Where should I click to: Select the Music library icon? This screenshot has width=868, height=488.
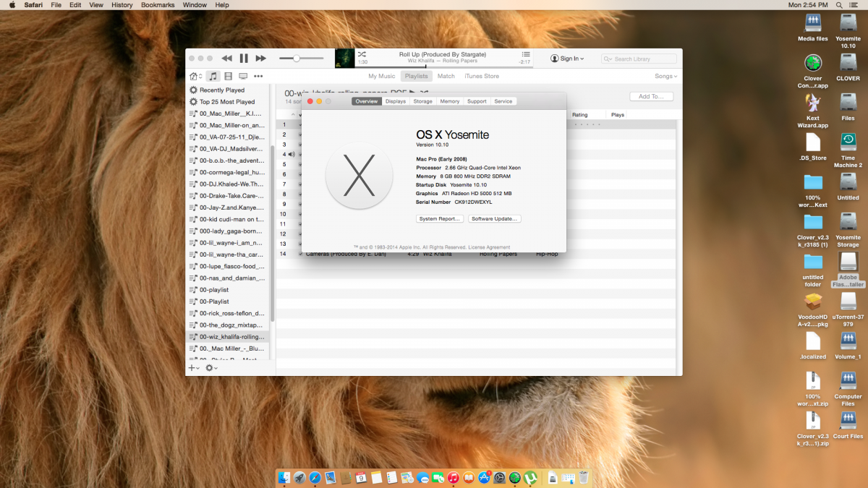(x=213, y=76)
